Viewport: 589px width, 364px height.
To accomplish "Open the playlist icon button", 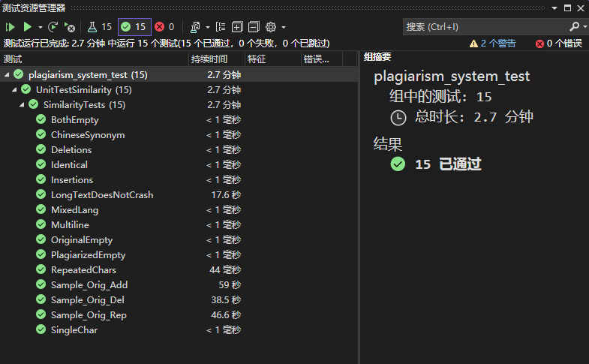I will 195,27.
